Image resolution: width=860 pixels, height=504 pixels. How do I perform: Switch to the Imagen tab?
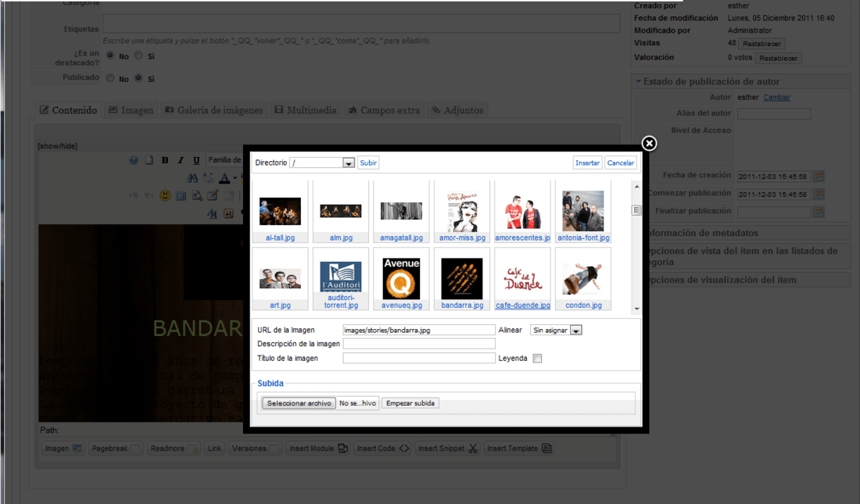pyautogui.click(x=131, y=110)
